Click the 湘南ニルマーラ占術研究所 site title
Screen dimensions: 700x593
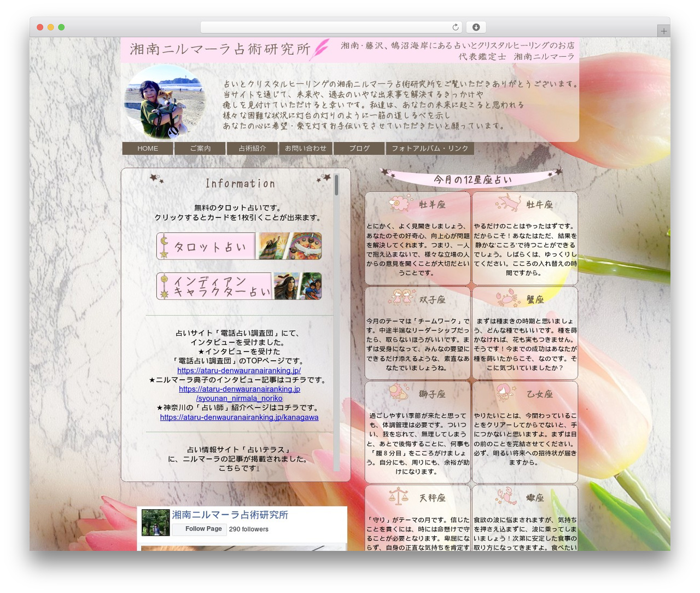(x=220, y=49)
